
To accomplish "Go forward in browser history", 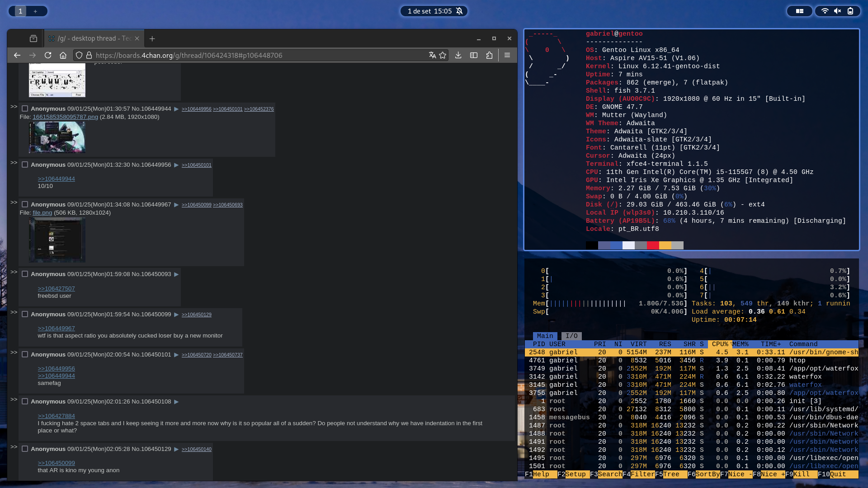I will pyautogui.click(x=33, y=55).
